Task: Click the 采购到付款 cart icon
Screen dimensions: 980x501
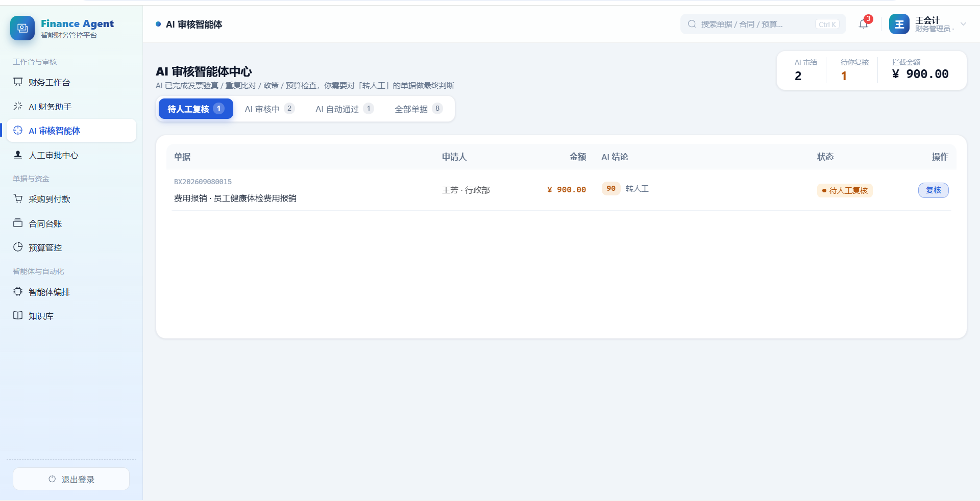Action: point(18,198)
